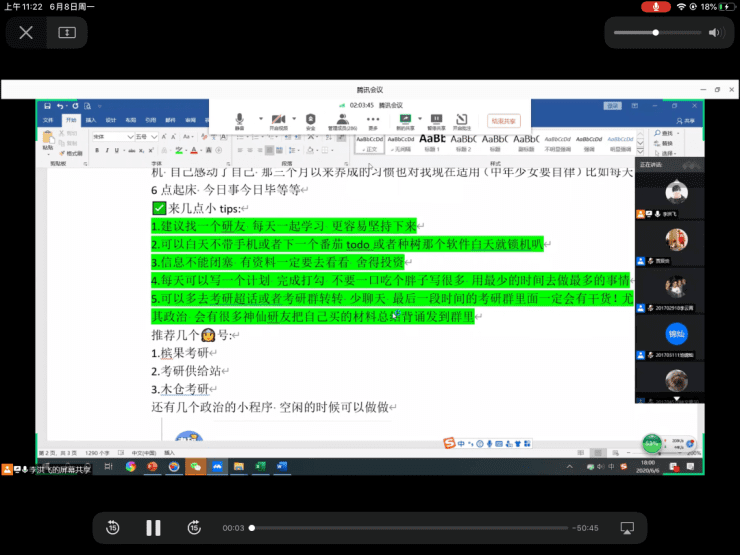The image size is (740, 555).
Task: Close the video player
Action: tap(26, 32)
